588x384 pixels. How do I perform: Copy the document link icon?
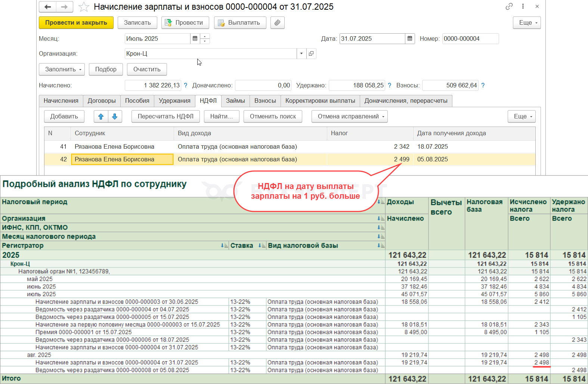pos(509,6)
